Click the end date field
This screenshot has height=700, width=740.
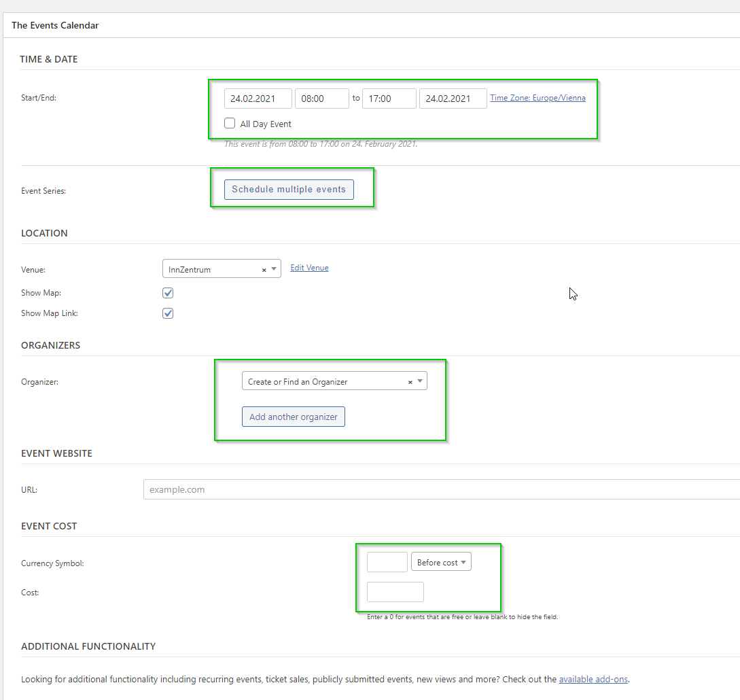pyautogui.click(x=453, y=99)
